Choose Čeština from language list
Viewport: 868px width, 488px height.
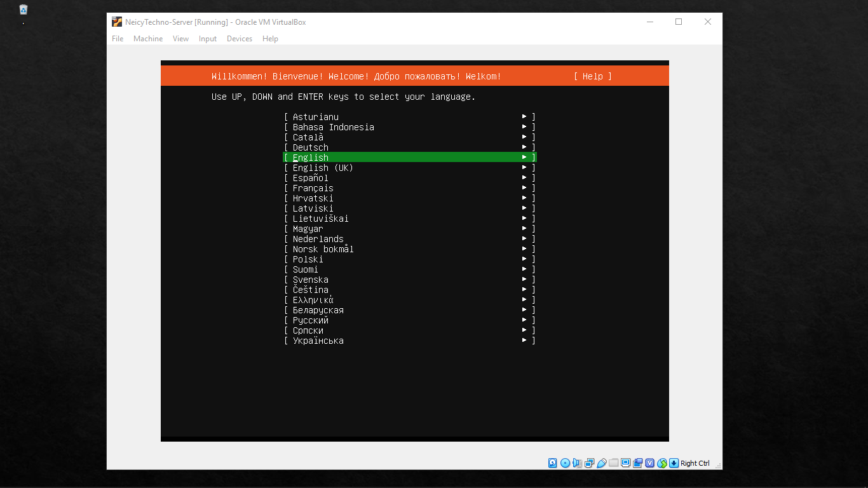pyautogui.click(x=410, y=290)
